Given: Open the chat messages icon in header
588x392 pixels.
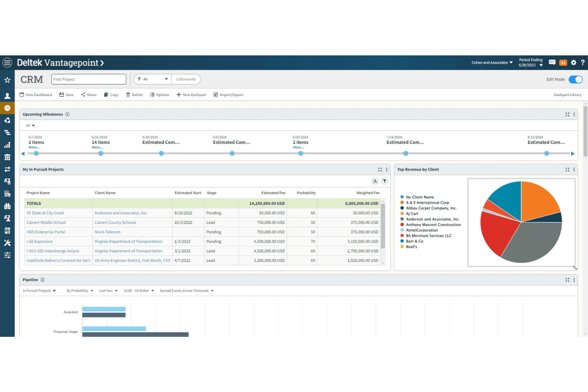Looking at the screenshot, I should (552, 62).
